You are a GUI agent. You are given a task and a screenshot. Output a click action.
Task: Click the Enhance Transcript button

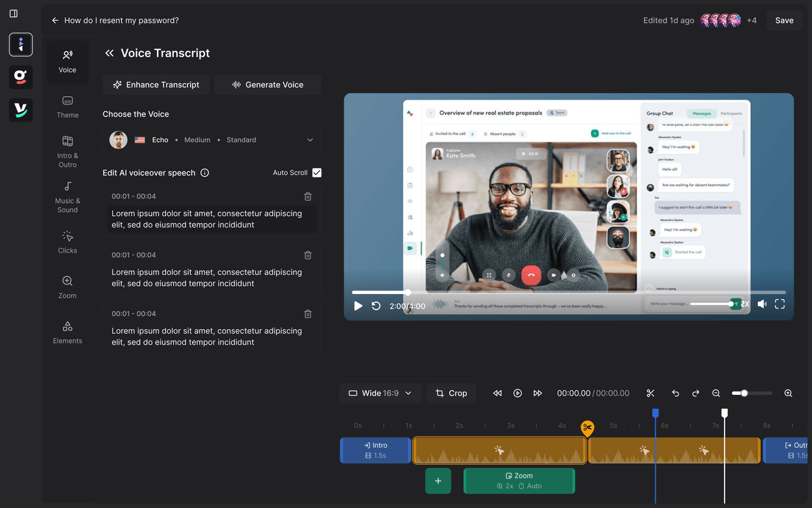(x=156, y=85)
